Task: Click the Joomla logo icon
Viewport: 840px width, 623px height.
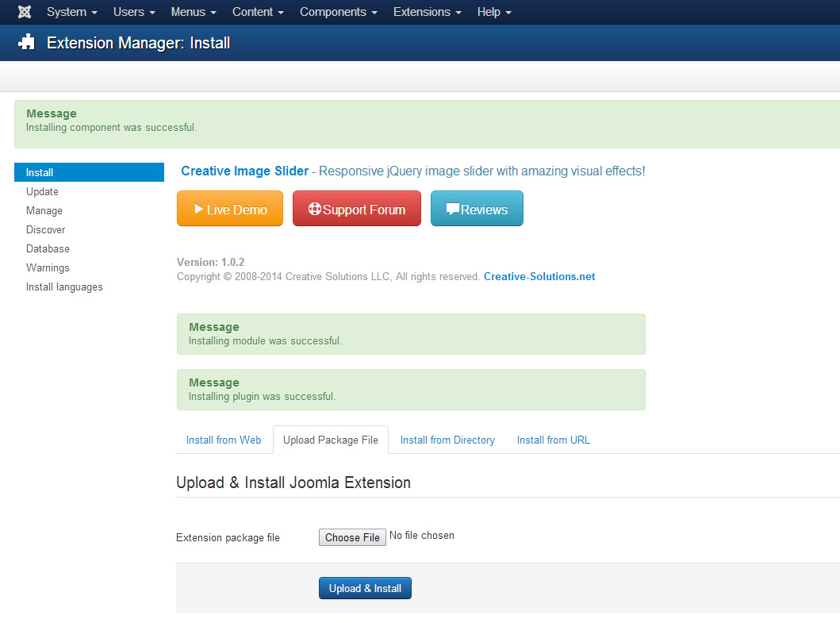Action: [x=25, y=12]
